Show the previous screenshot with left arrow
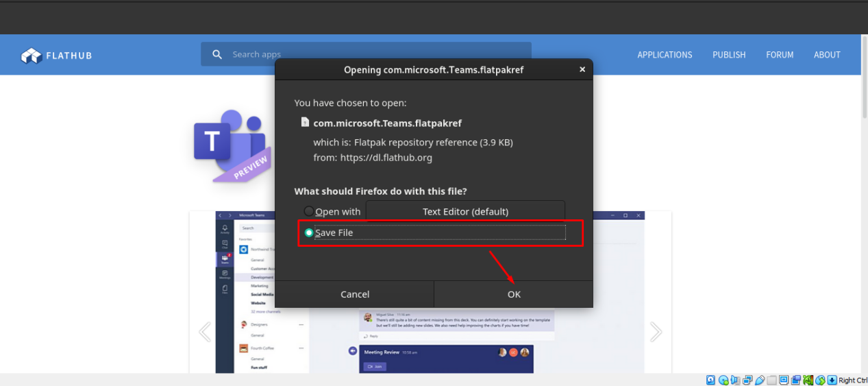Image resolution: width=868 pixels, height=386 pixels. pos(204,333)
